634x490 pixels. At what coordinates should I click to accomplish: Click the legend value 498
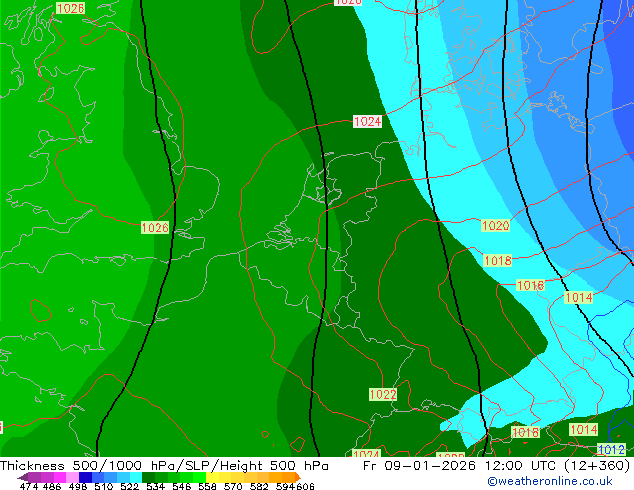(x=78, y=486)
